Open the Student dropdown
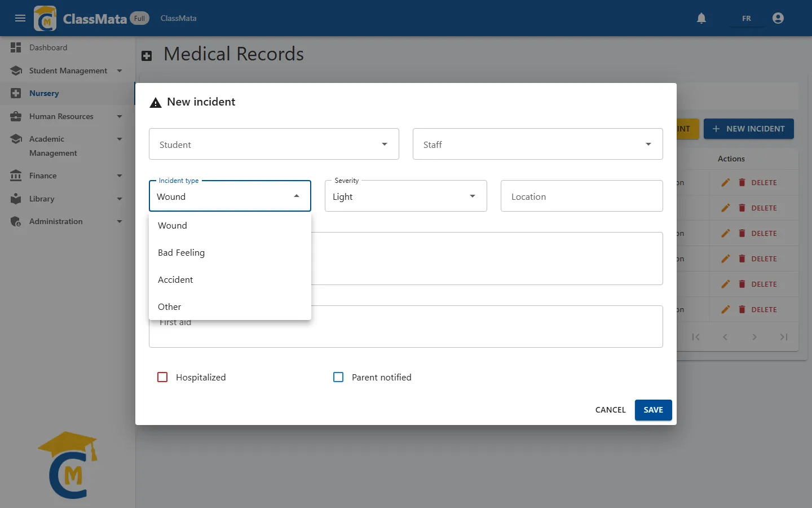The height and width of the screenshot is (508, 812). point(274,144)
